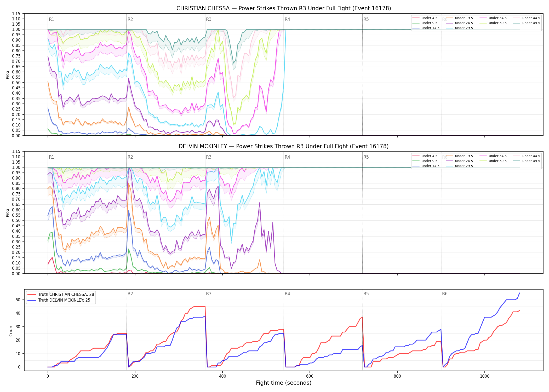Click the 'Count' y-axis label

coord(11,330)
